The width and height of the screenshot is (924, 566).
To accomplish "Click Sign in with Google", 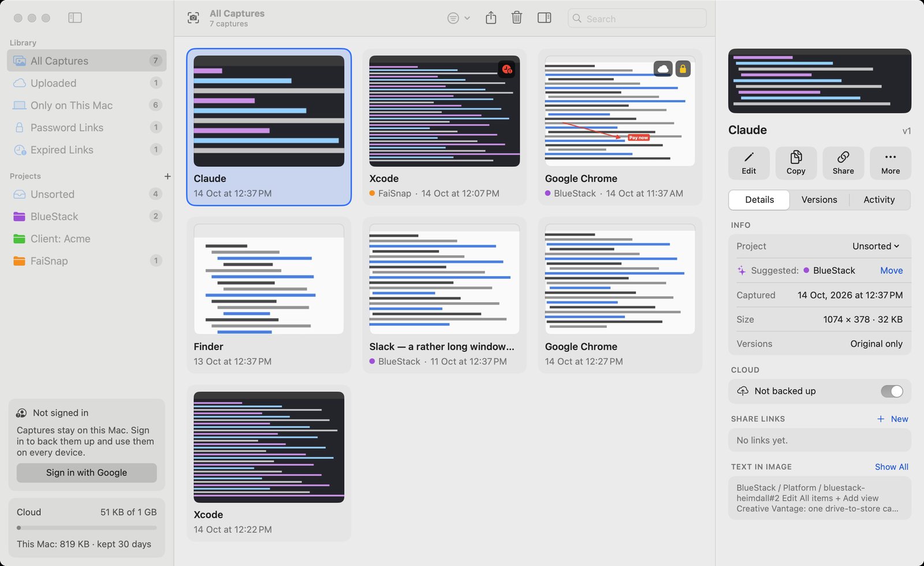I will (87, 472).
